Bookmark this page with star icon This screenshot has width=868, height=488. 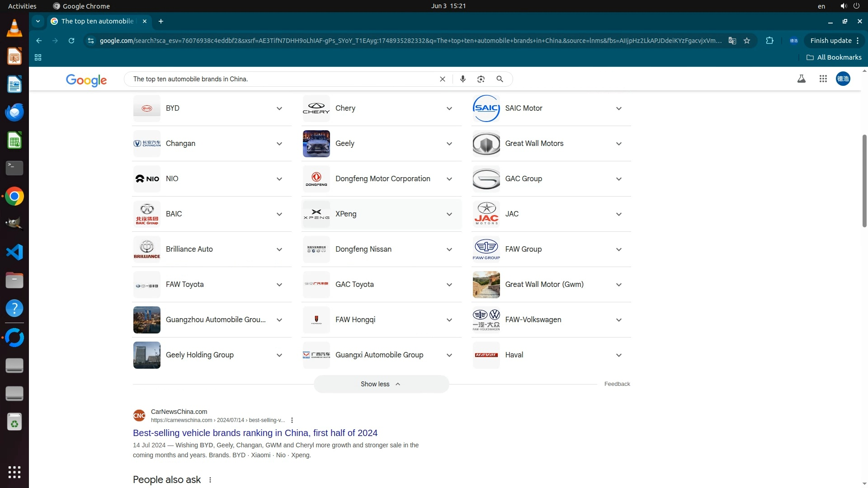pos(747,41)
